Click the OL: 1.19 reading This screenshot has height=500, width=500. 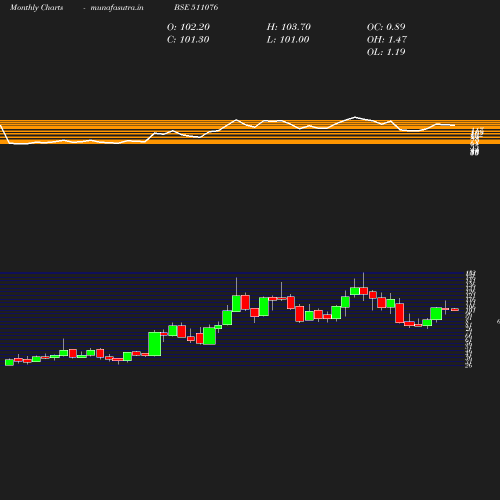(x=386, y=52)
